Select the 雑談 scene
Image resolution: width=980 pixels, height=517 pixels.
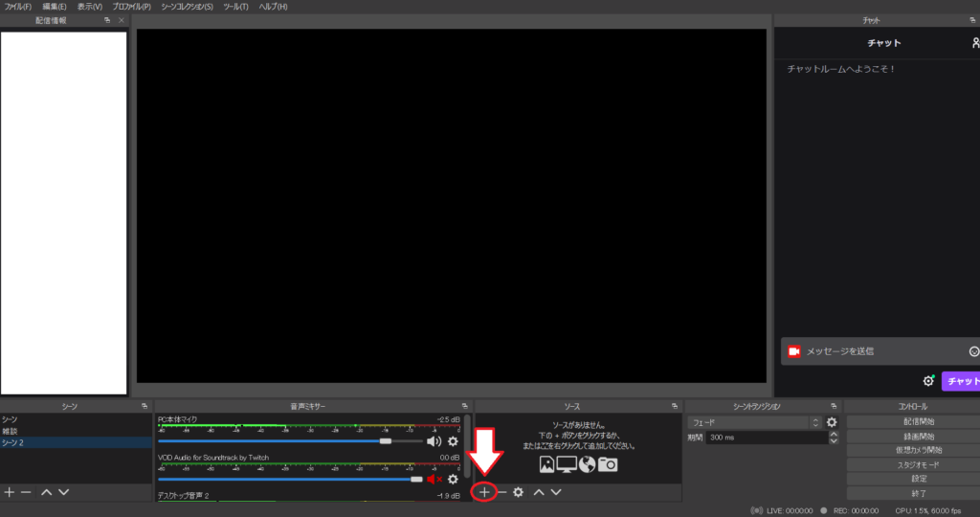[76, 432]
